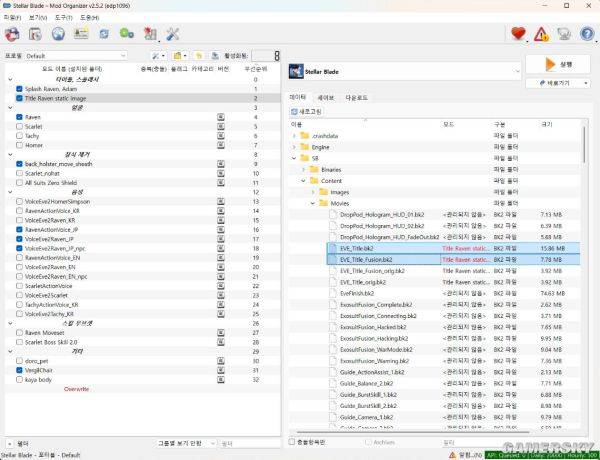Click the red heart endorse icon
Image resolution: width=600 pixels, height=460 pixels.
(518, 34)
